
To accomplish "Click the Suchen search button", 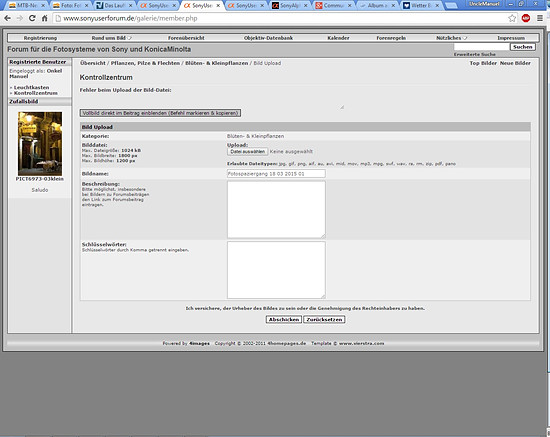I will tap(523, 47).
